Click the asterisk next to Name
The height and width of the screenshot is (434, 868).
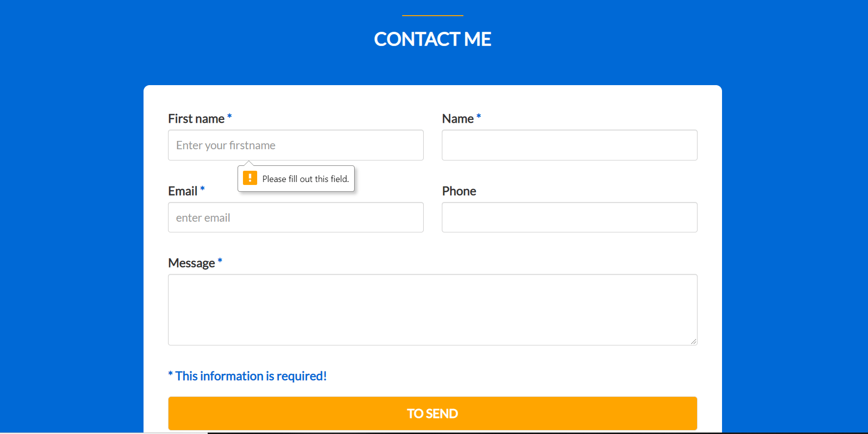pyautogui.click(x=479, y=117)
